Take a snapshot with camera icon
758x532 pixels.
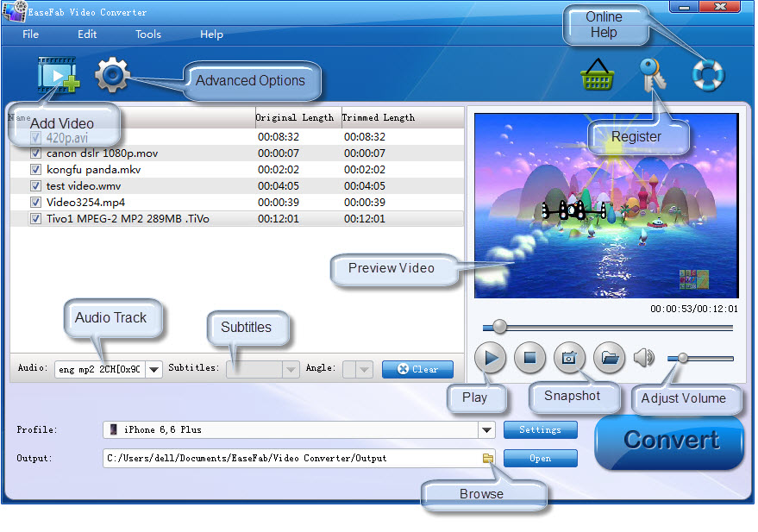point(569,358)
